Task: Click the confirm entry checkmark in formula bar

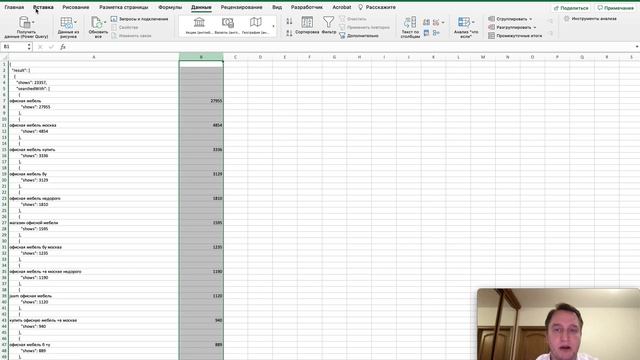Action: 51,47
